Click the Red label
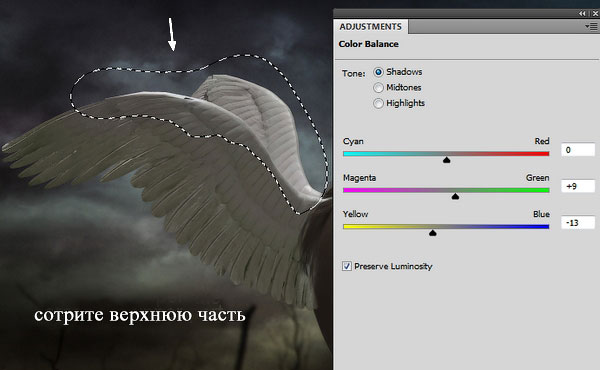This screenshot has width=600, height=370. click(x=542, y=141)
